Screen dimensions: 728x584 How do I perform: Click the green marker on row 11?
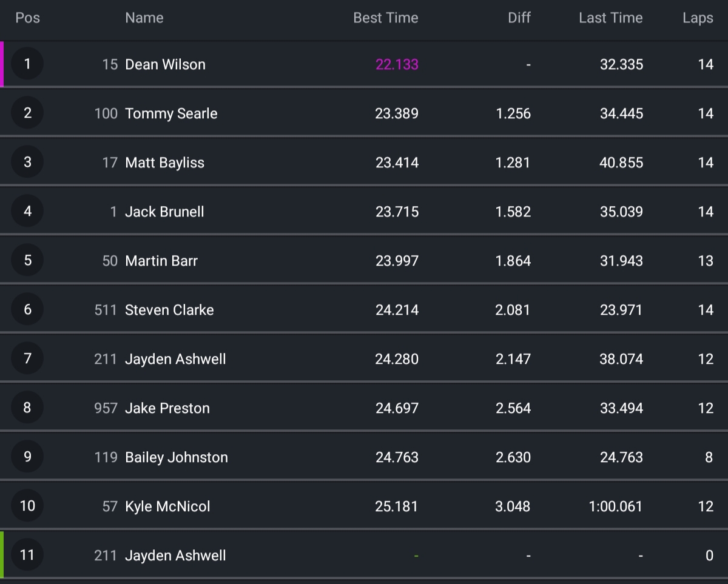2,554
